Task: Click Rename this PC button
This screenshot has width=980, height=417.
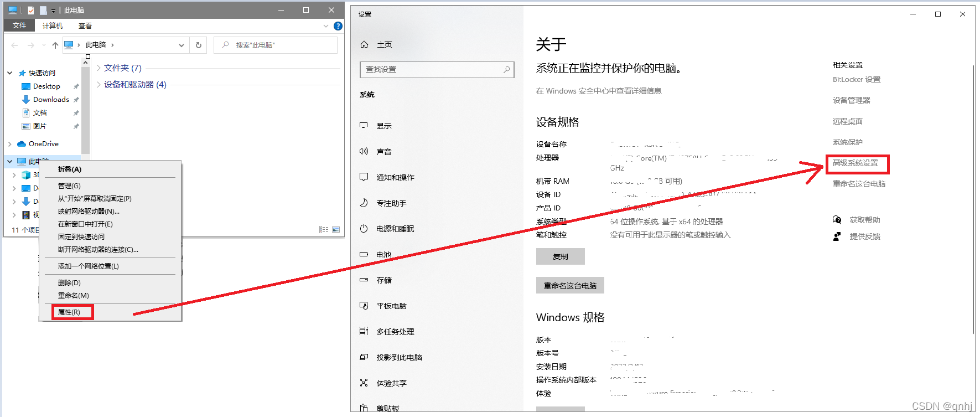Action: (570, 285)
